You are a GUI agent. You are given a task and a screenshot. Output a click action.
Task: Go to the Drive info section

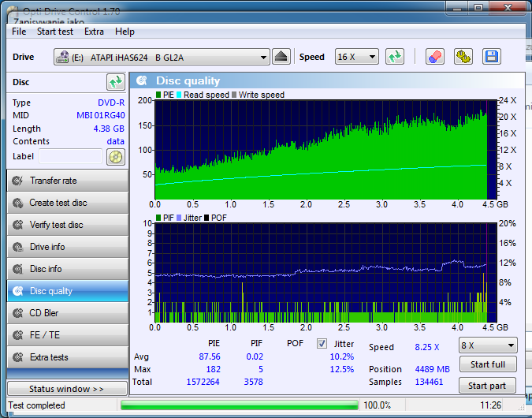coord(68,247)
